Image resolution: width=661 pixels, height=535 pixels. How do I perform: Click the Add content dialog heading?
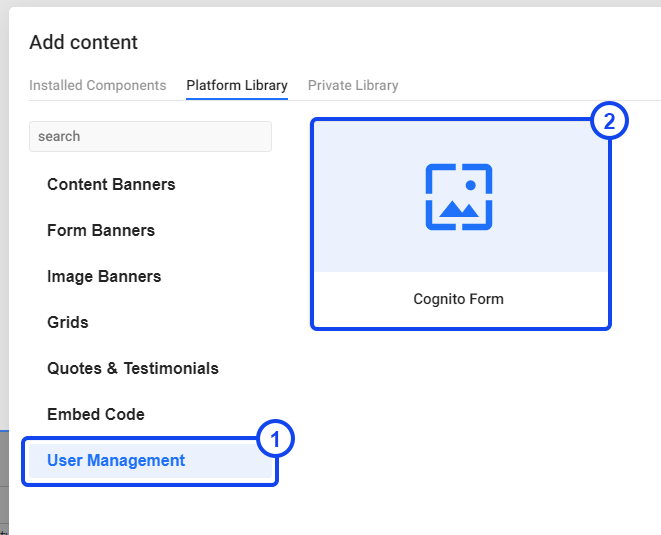(83, 42)
